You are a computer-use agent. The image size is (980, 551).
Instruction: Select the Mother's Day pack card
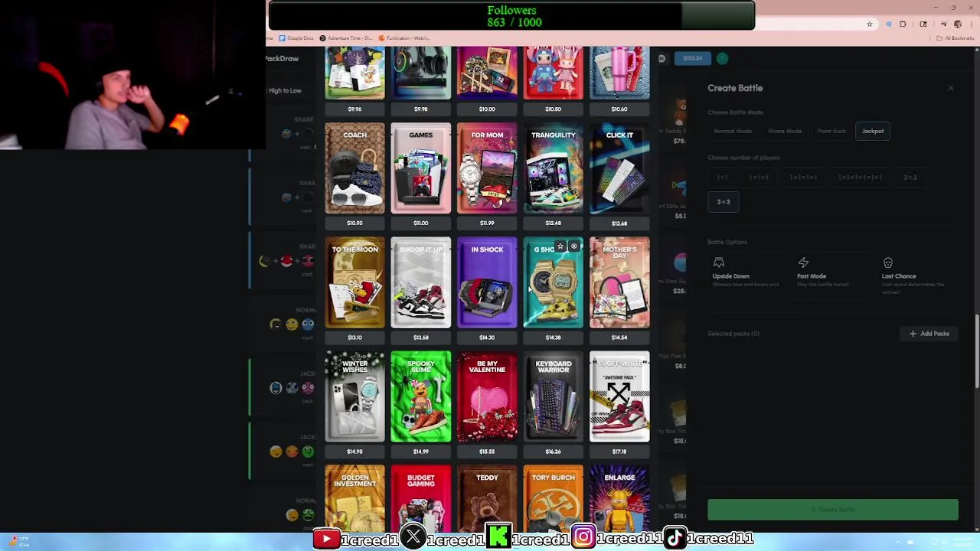[619, 282]
